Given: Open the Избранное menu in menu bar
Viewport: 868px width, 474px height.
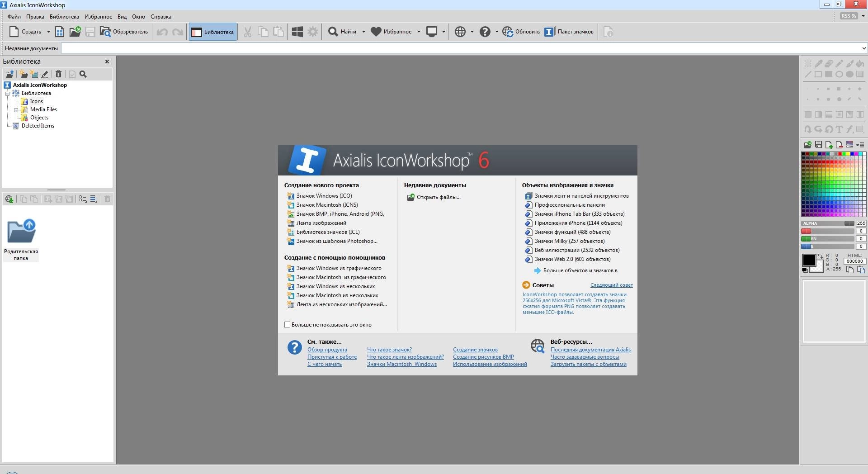Looking at the screenshot, I should pos(98,17).
